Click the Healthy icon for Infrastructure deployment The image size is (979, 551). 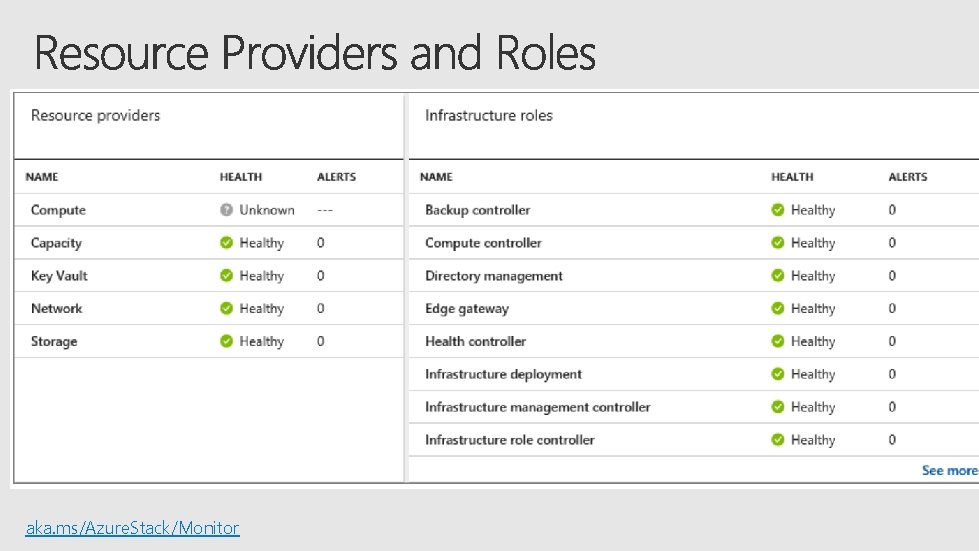tap(778, 374)
